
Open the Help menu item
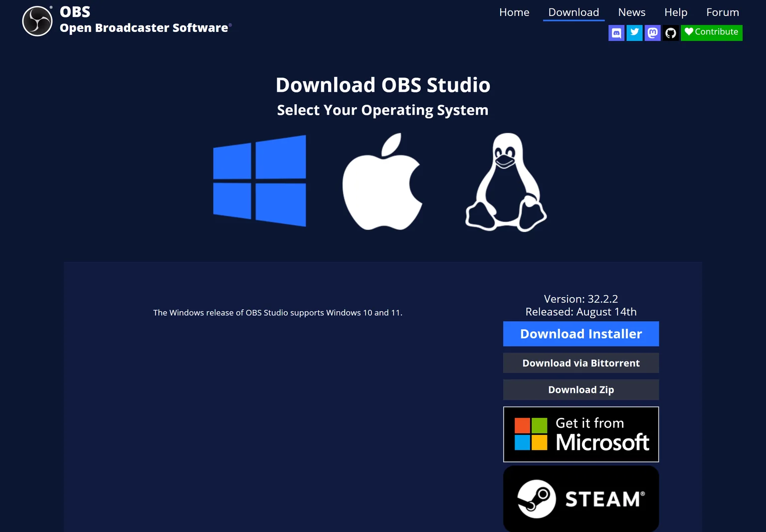[676, 12]
